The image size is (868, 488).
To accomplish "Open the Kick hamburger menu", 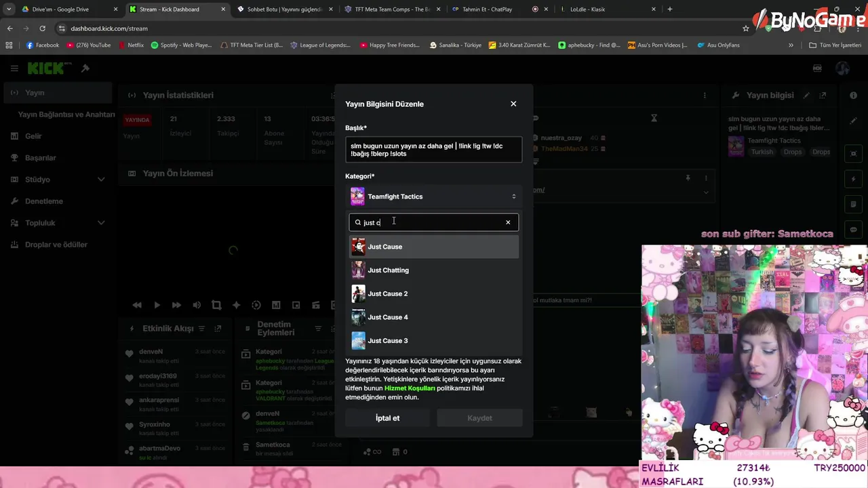I will click(14, 68).
